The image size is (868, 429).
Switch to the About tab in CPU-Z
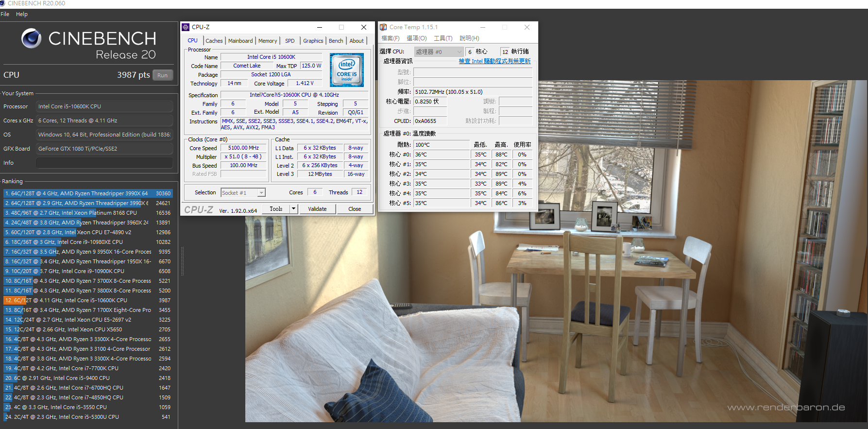click(357, 41)
